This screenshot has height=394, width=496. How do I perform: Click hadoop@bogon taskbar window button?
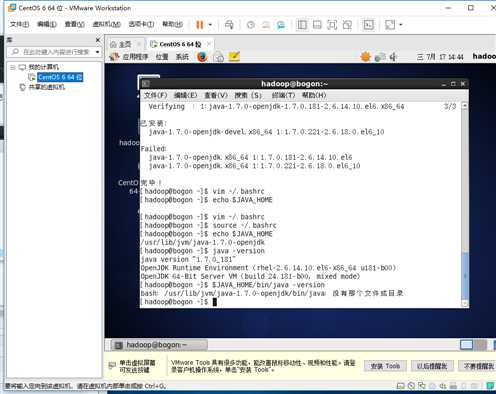159,345
